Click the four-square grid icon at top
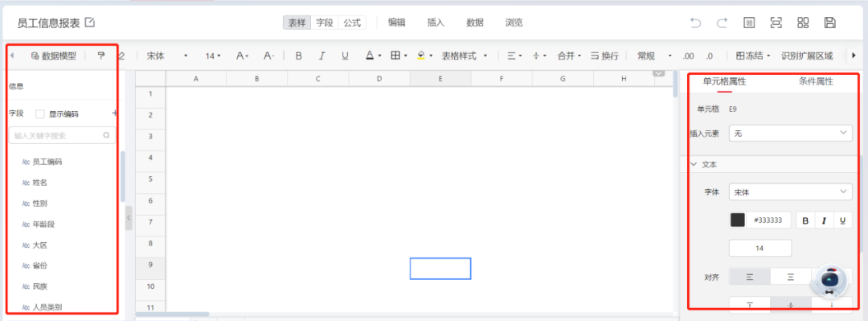 pos(803,23)
